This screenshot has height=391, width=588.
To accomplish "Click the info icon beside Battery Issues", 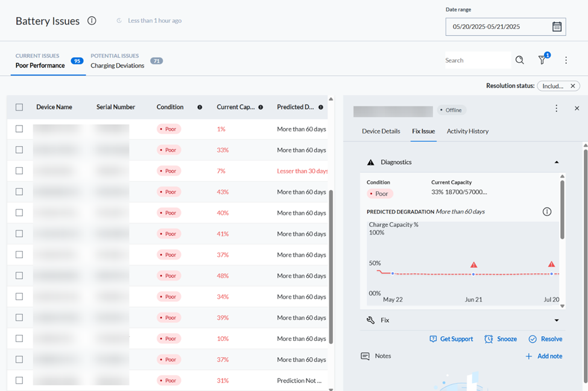I will 92,21.
